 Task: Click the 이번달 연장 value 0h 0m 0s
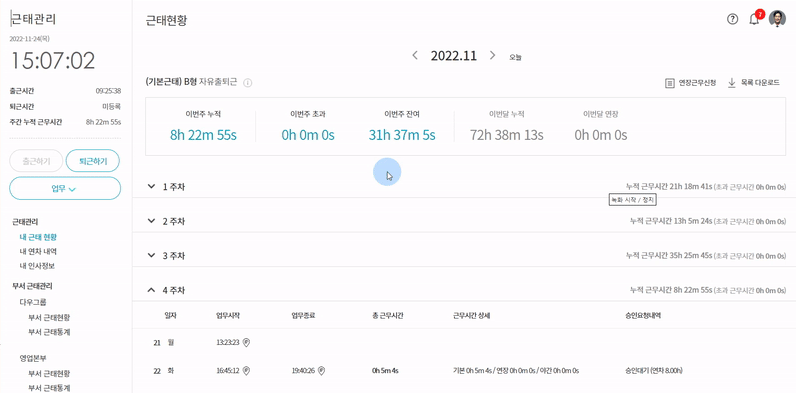point(601,135)
